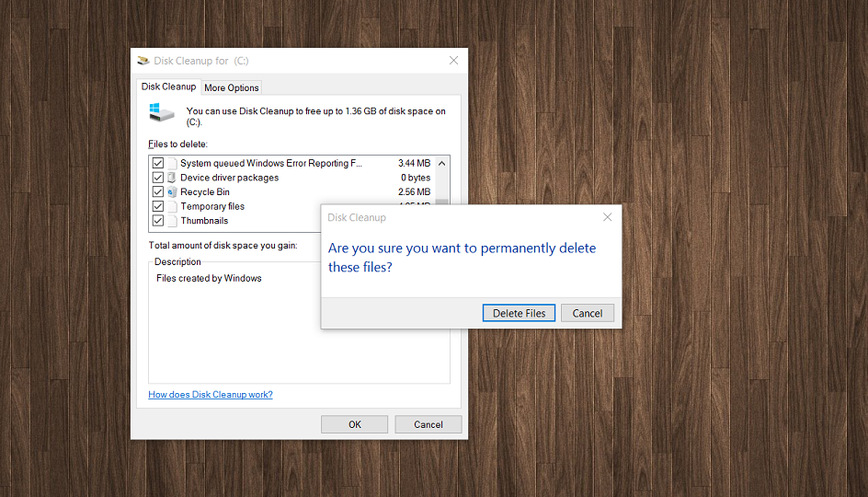Click Total amount of disk space label
The height and width of the screenshot is (497, 868).
[x=223, y=246]
